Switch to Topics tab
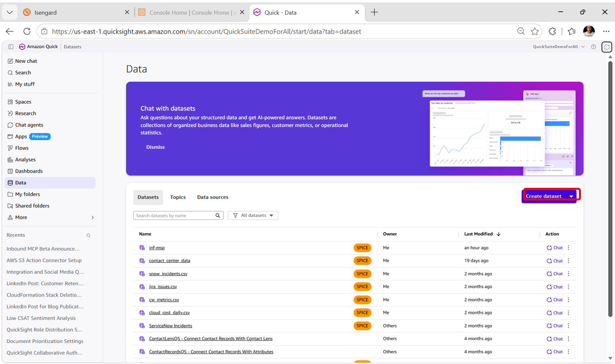This screenshot has width=615, height=364. (178, 197)
